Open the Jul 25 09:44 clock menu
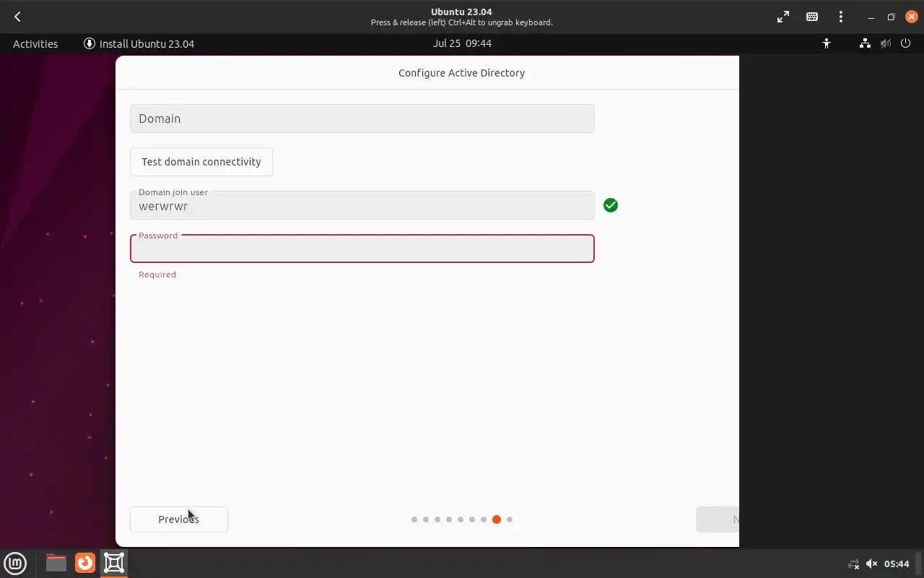924x578 pixels. pyautogui.click(x=462, y=43)
